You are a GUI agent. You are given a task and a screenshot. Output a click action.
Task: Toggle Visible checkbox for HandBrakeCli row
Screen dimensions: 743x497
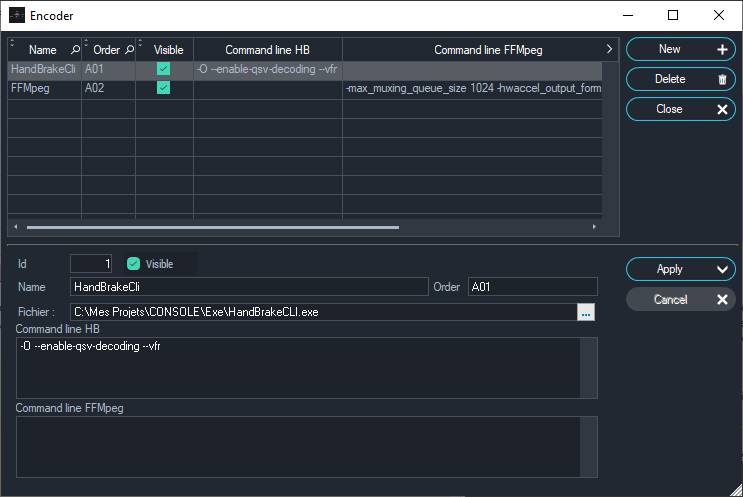[x=163, y=69]
